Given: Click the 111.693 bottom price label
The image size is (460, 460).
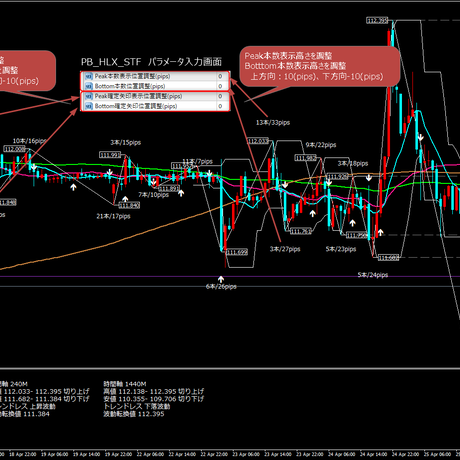Looking at the screenshot, I should pos(237,252).
